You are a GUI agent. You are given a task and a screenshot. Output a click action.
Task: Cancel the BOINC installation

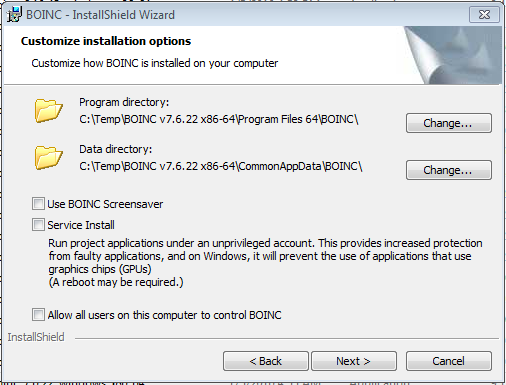[x=449, y=361]
